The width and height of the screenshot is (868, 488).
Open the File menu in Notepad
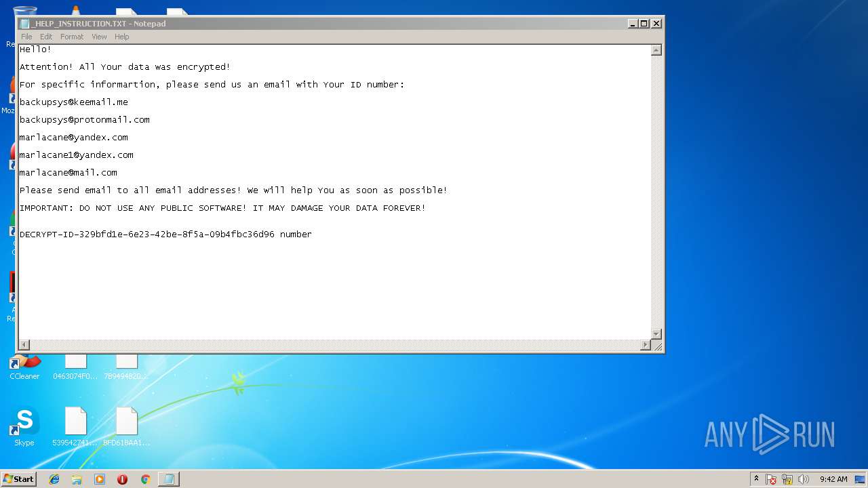point(26,37)
